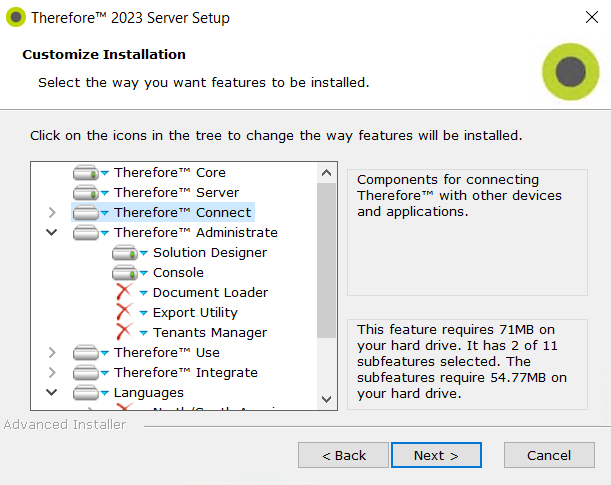
Task: Click the Solution Designer drive icon
Action: click(124, 252)
